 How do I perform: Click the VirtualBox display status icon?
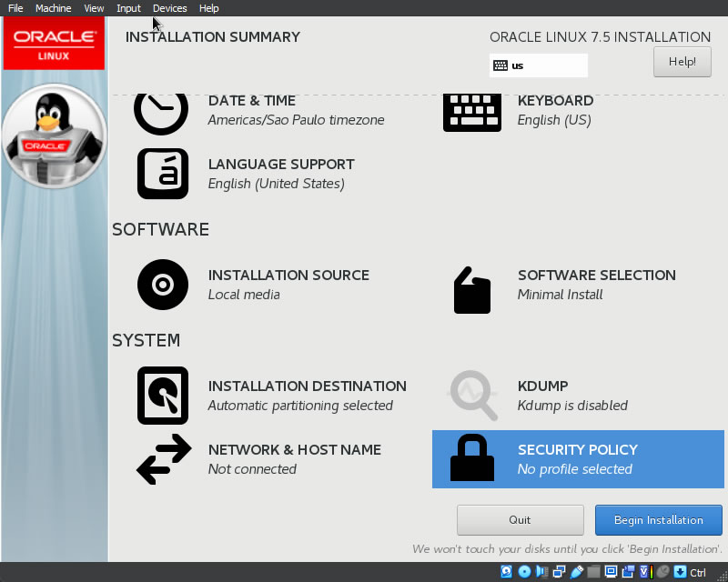click(611, 572)
